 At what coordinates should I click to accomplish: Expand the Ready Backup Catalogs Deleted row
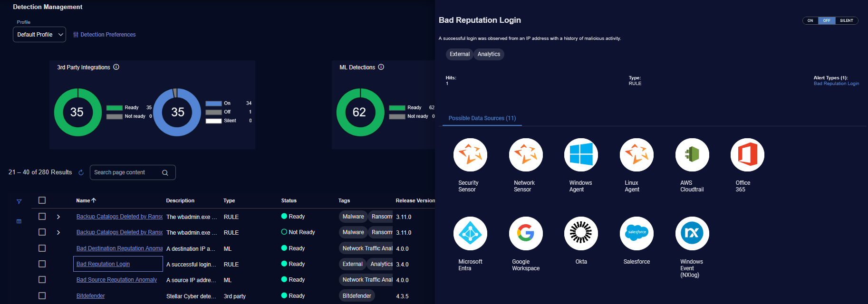pyautogui.click(x=58, y=217)
